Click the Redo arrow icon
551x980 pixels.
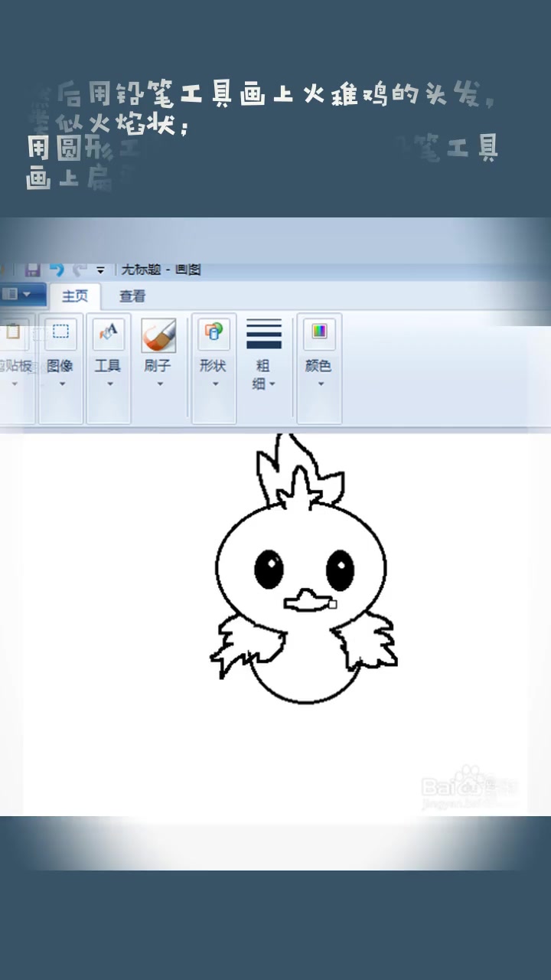click(x=79, y=269)
